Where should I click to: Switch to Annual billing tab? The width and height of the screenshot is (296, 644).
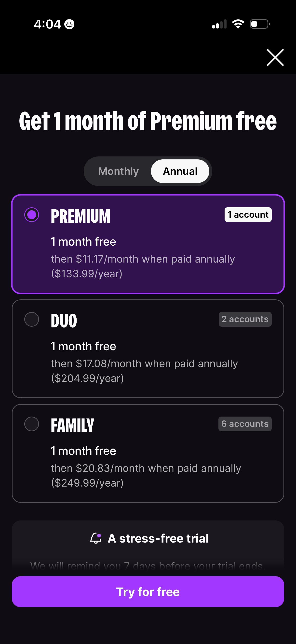[x=180, y=171]
